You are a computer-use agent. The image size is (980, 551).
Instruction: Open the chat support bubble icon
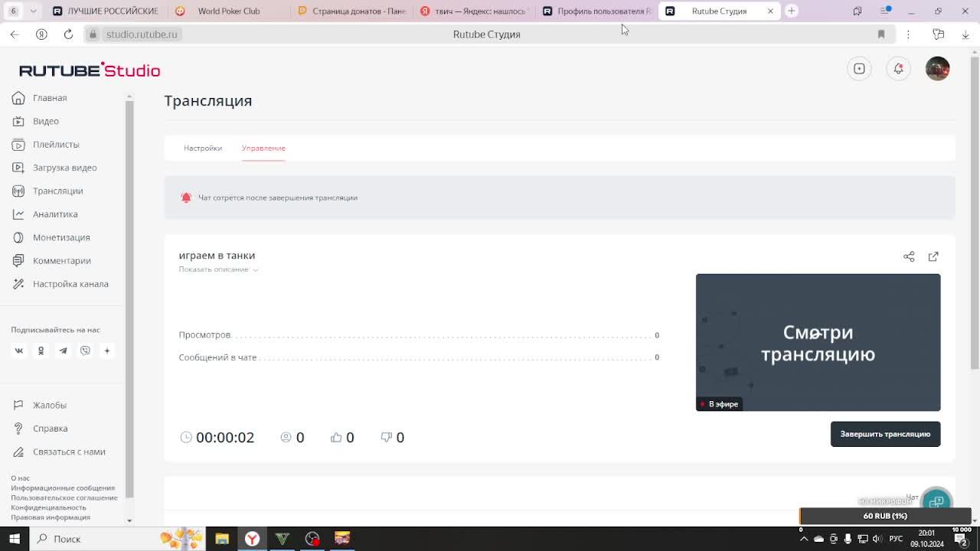[x=936, y=501]
